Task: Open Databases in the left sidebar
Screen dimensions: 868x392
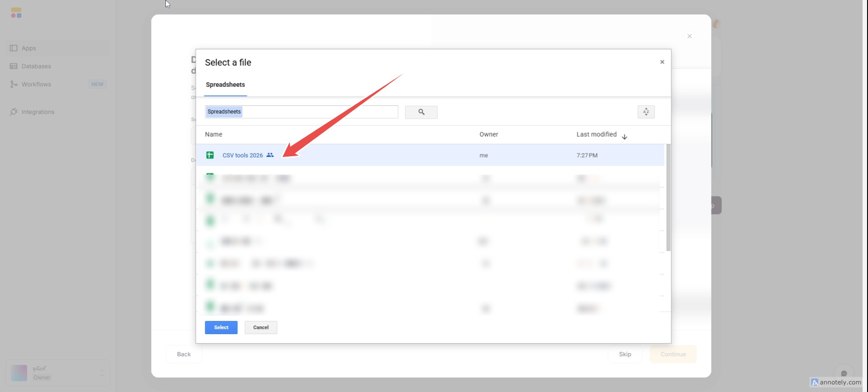Action: pyautogui.click(x=36, y=67)
